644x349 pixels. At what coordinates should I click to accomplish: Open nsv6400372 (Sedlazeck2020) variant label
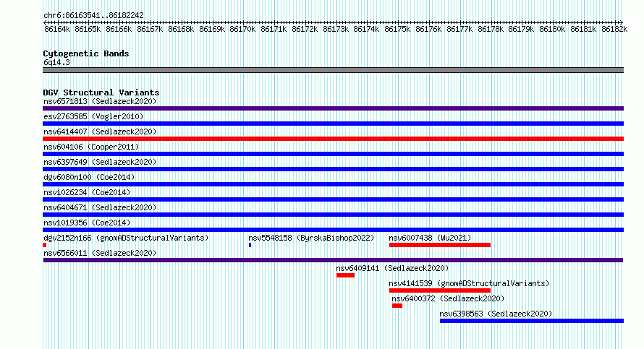point(448,298)
